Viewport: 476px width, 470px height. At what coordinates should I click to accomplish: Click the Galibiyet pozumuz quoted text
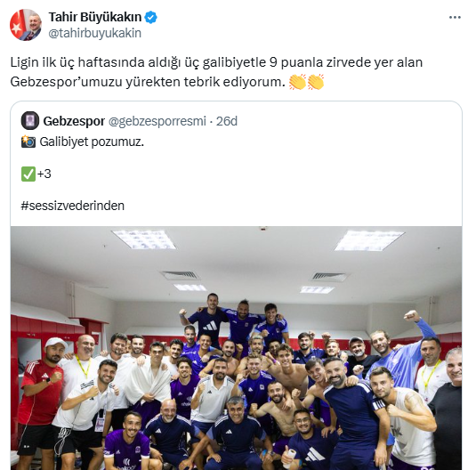point(92,142)
